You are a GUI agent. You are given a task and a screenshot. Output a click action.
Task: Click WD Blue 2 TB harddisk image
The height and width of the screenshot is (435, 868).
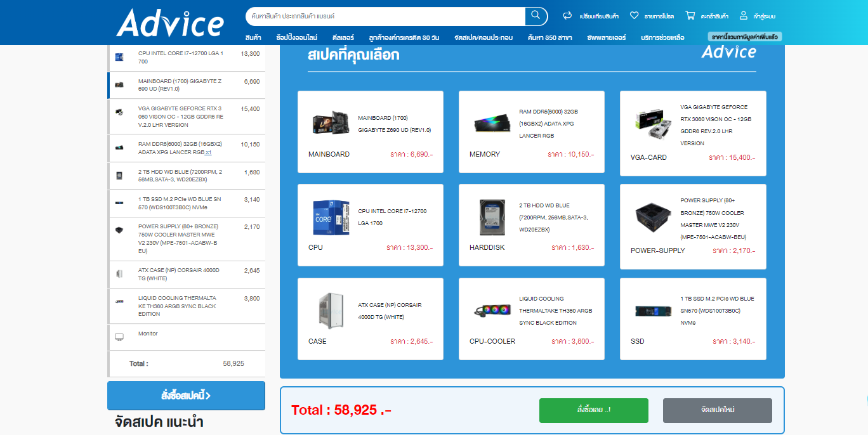492,217
